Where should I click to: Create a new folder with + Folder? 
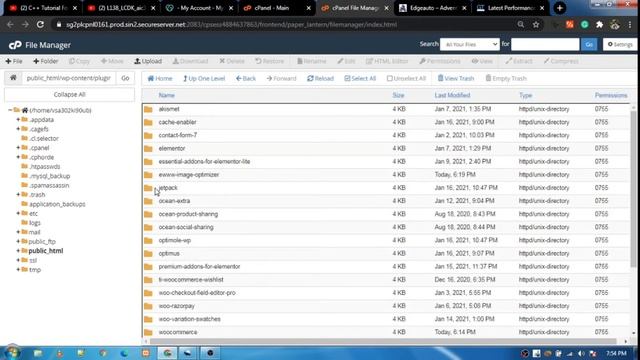coord(45,61)
